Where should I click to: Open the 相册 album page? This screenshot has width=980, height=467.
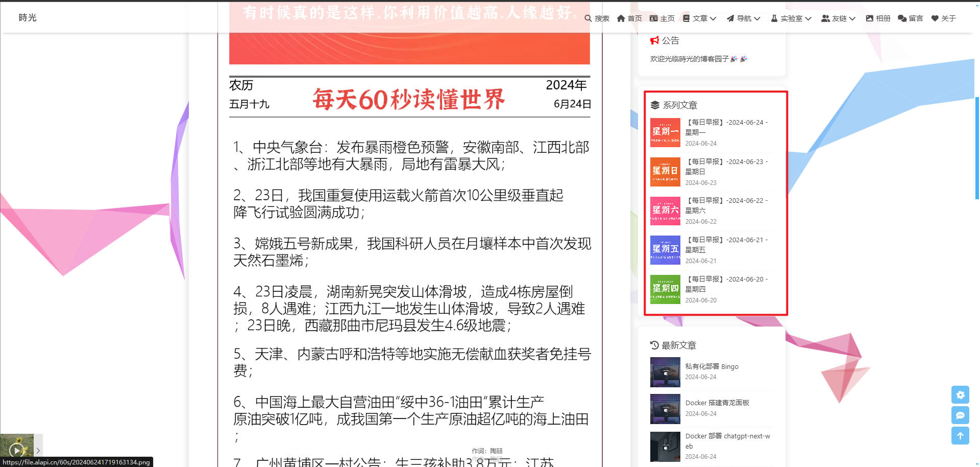[878, 18]
